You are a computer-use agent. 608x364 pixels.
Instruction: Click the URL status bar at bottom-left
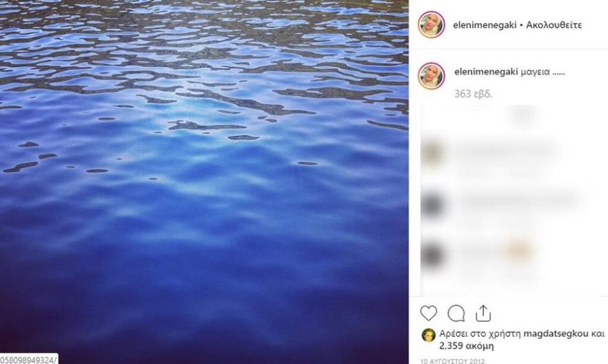[29, 359]
